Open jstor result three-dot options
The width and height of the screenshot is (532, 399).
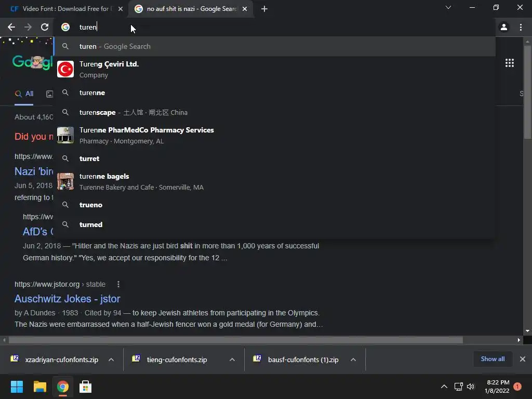118,284
